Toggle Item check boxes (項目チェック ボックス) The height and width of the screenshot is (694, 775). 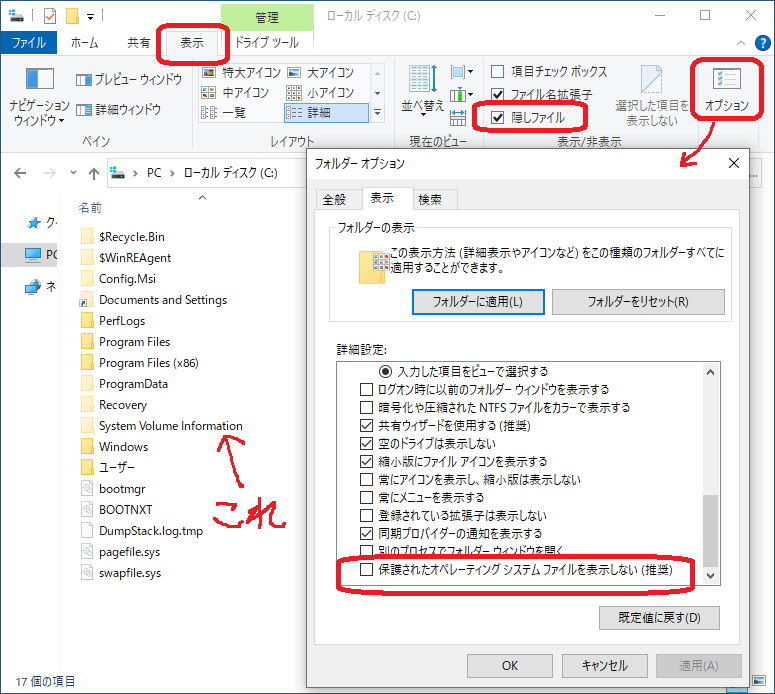pyautogui.click(x=497, y=72)
